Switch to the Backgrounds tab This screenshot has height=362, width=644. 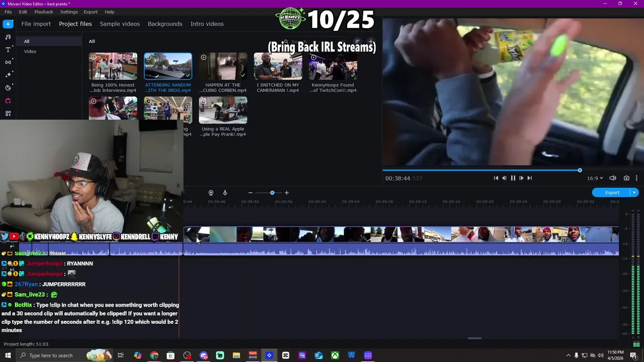pos(165,24)
